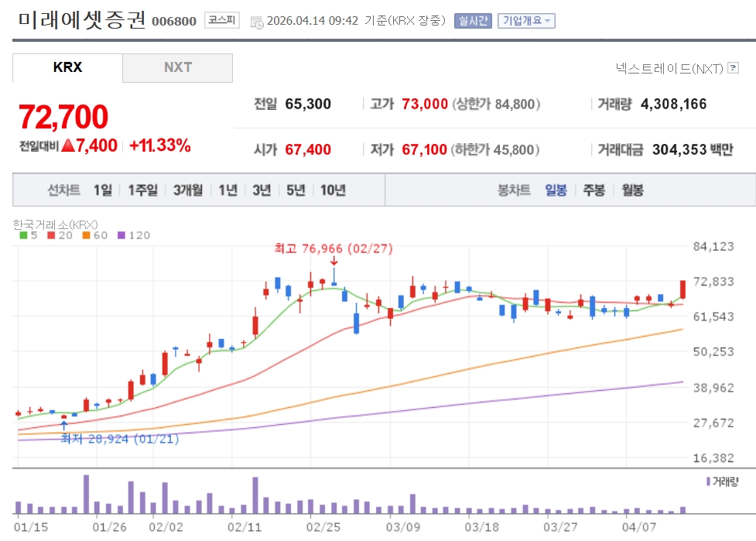The image size is (756, 541).
Task: Click the red 20-day moving average legend square
Action: click(51, 235)
